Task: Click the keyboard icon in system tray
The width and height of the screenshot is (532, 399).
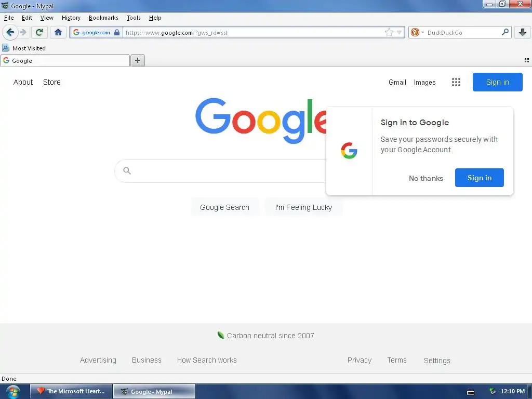Action: tap(471, 392)
